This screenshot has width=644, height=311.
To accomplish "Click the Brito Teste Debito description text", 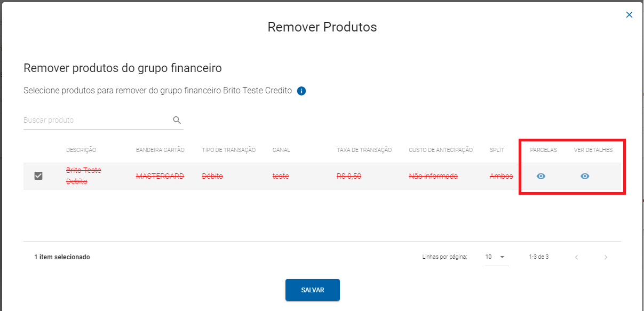I will (83, 176).
